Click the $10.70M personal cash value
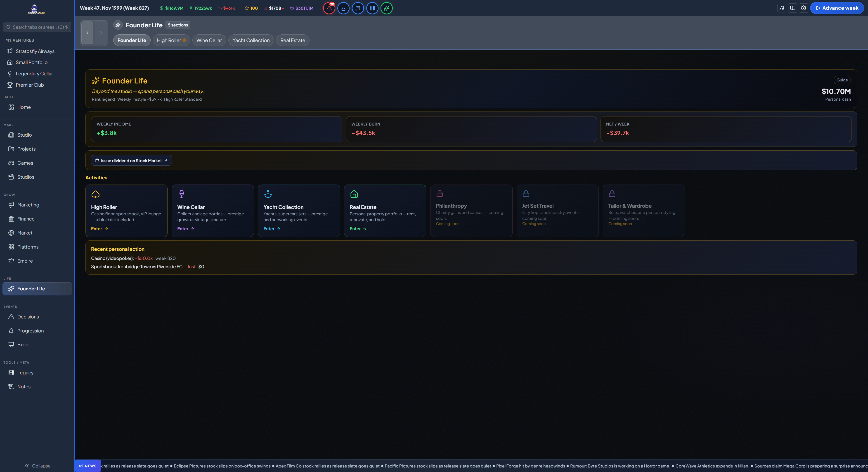 (x=836, y=91)
